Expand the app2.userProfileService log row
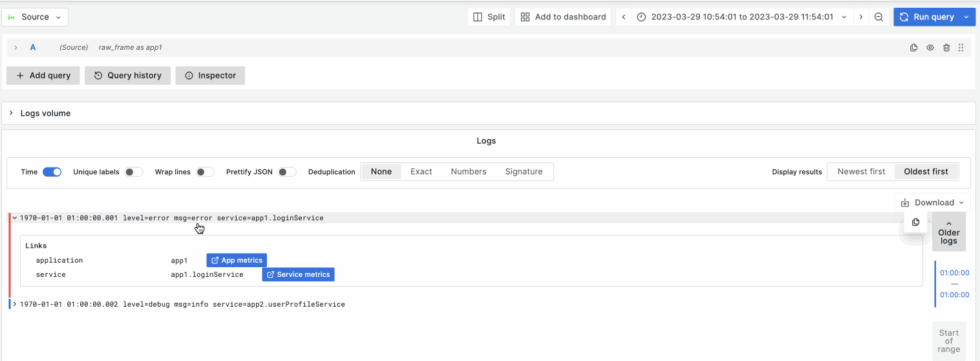This screenshot has height=361, width=980. point(15,304)
